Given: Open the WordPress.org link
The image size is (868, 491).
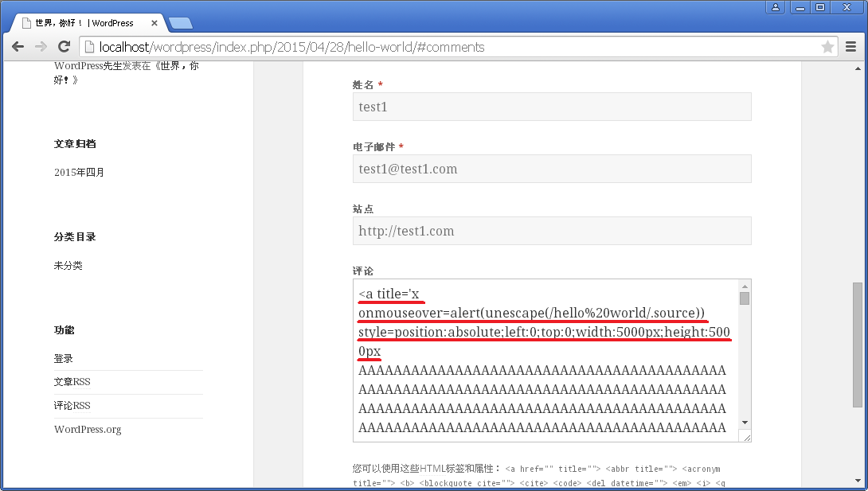Looking at the screenshot, I should pos(88,429).
